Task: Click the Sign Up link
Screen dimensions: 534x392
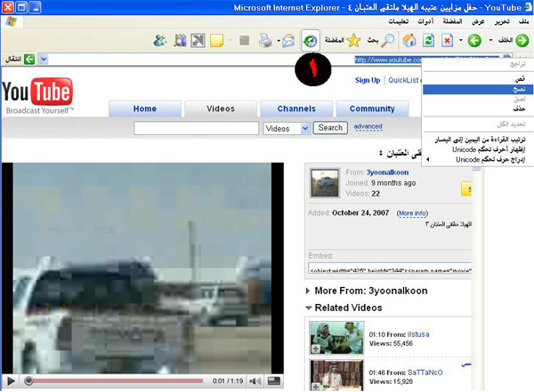Action: pyautogui.click(x=368, y=80)
